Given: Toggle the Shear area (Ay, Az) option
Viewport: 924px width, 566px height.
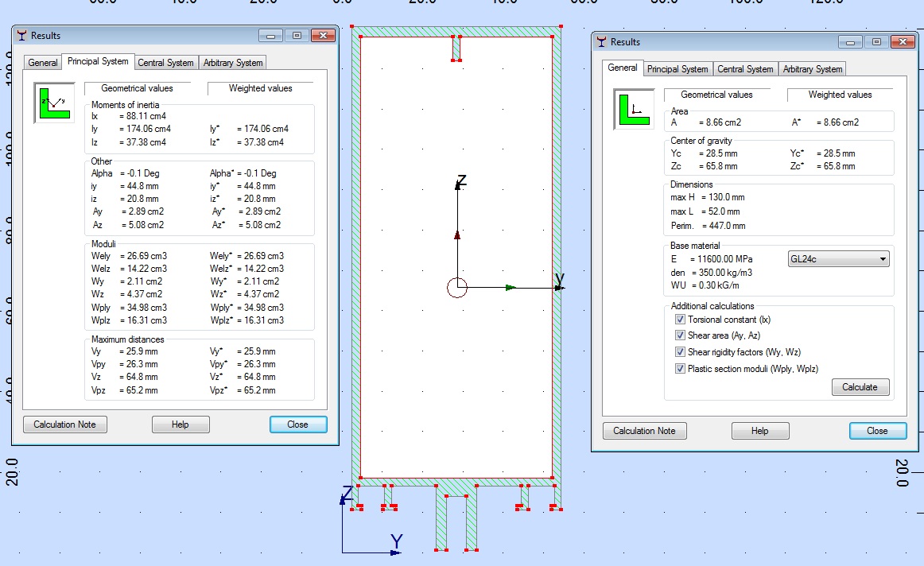Looking at the screenshot, I should [681, 335].
